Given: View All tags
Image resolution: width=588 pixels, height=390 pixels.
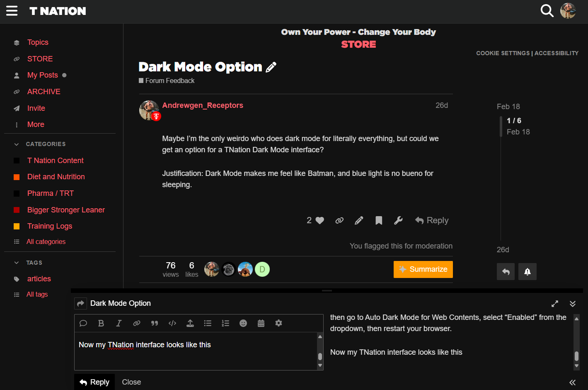Looking at the screenshot, I should click(37, 295).
